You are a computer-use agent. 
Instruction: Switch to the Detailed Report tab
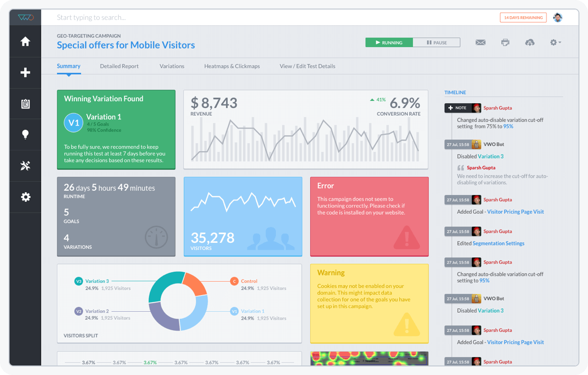[119, 66]
